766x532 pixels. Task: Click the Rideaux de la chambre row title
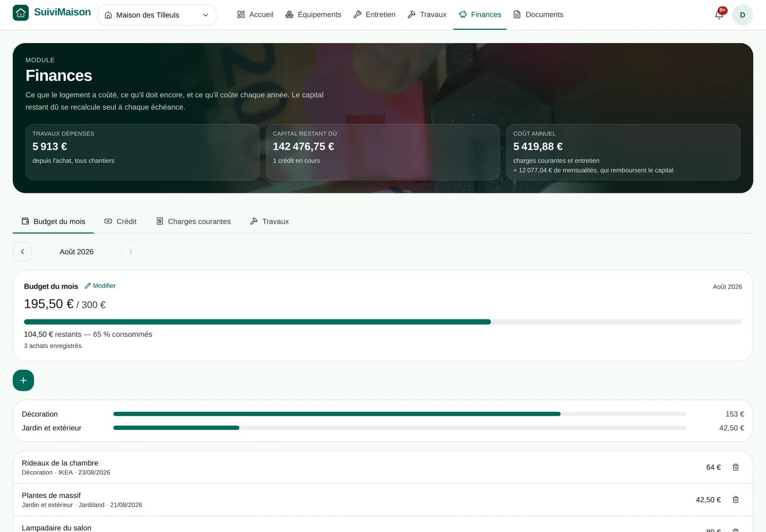(x=60, y=463)
